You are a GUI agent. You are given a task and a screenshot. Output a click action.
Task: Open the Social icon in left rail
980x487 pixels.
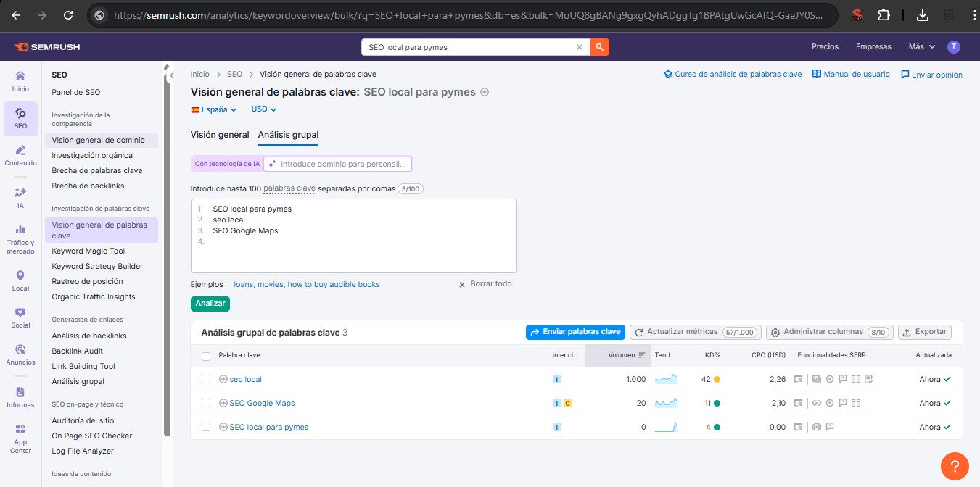pos(20,317)
